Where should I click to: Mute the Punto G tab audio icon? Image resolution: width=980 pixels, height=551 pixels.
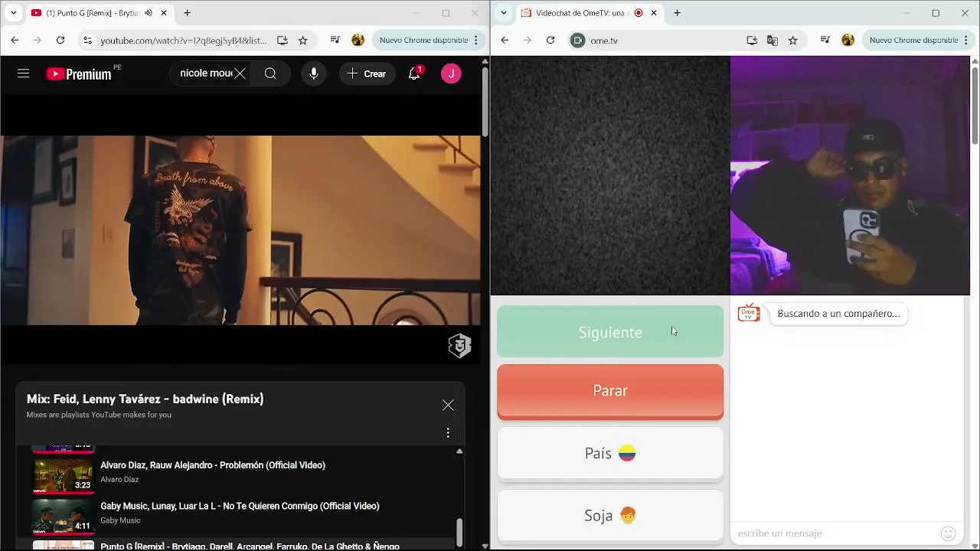point(149,13)
